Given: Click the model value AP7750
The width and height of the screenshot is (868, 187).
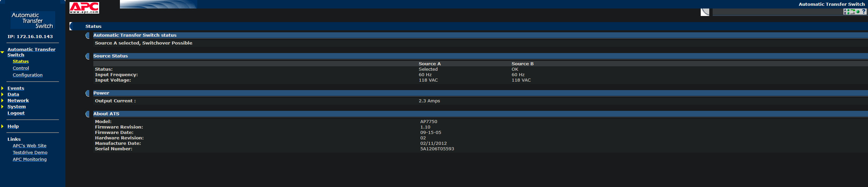Looking at the screenshot, I should point(429,122).
